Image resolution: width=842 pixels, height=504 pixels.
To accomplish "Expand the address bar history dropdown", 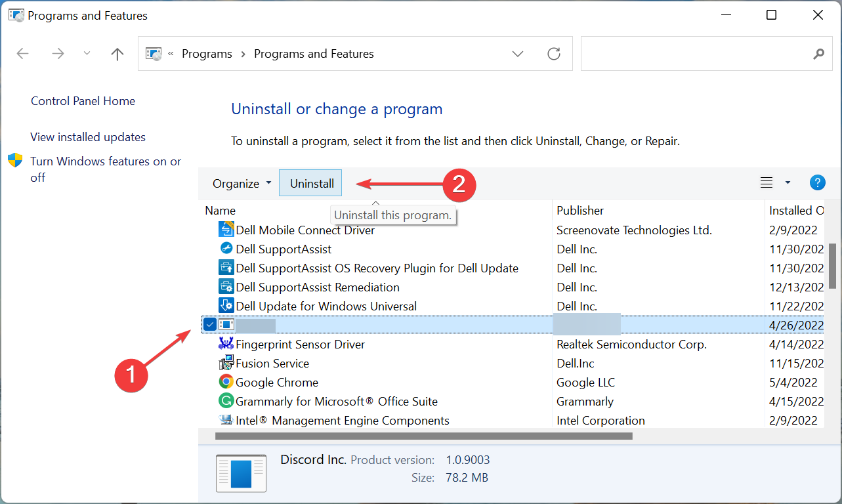I will click(518, 54).
